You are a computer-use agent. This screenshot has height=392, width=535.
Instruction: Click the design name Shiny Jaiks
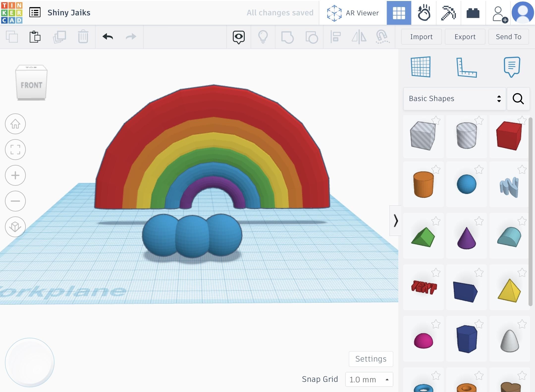coord(69,13)
